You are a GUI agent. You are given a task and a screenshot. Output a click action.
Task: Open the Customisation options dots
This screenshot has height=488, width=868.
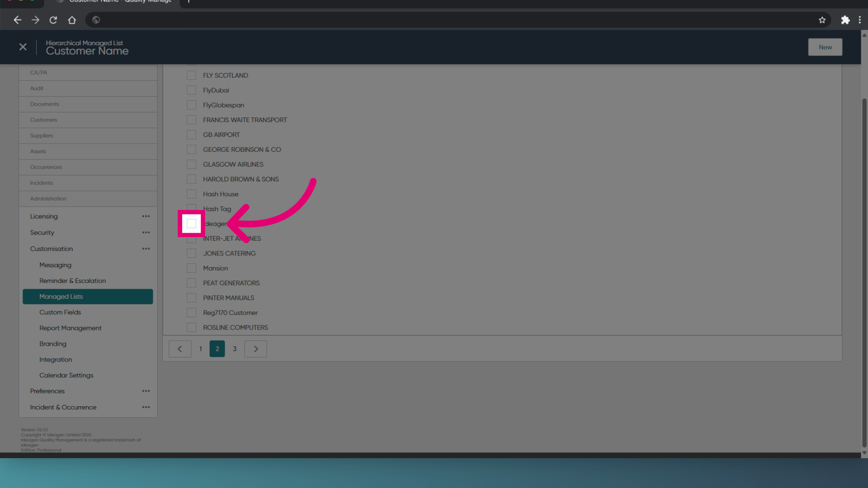(146, 249)
